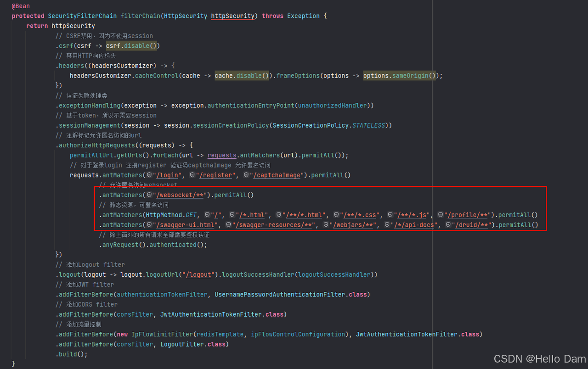Click the comment "添加CORS filter"
The height and width of the screenshot is (369, 588).
point(86,304)
